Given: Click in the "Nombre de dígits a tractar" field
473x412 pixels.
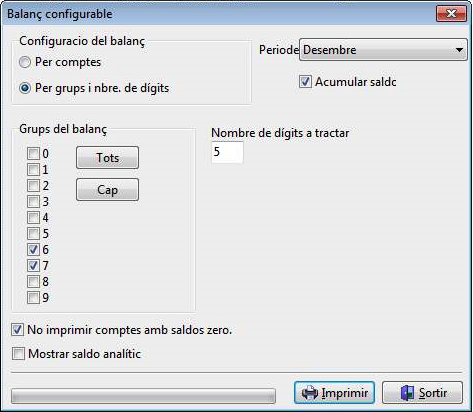Looking at the screenshot, I should coord(227,152).
